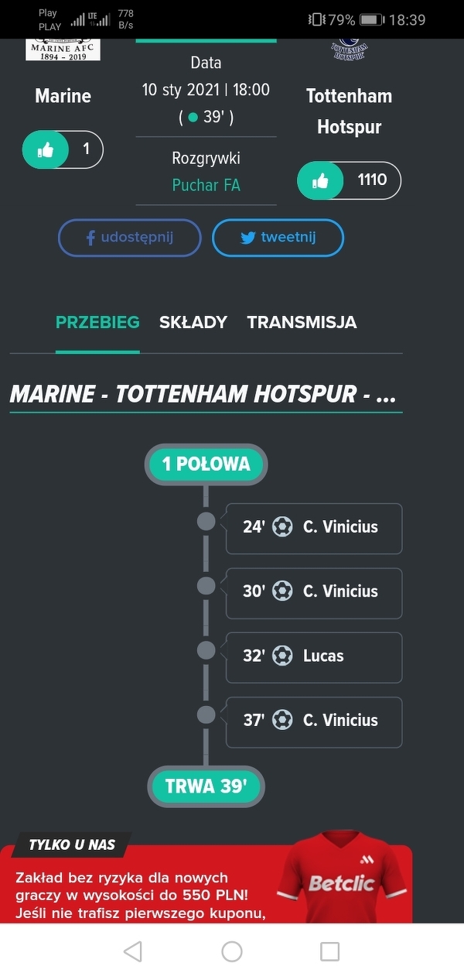
Task: Click the 1 POŁOWA timeline marker
Action: tap(206, 464)
